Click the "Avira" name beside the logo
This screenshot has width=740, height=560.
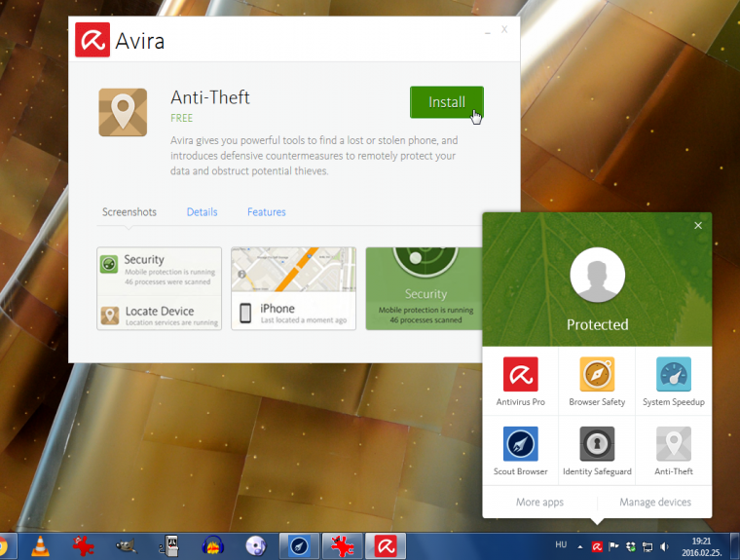point(139,41)
